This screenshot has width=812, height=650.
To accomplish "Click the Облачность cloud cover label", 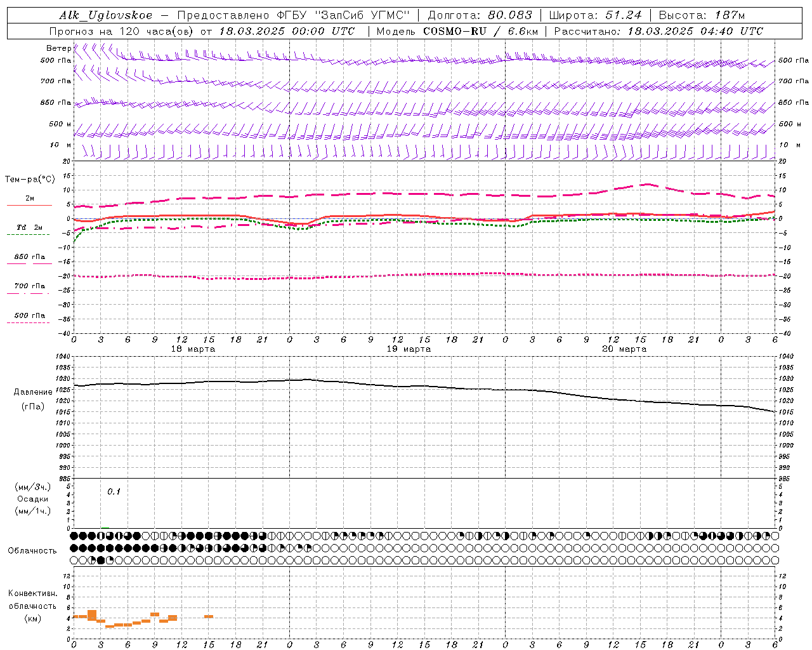I will [x=32, y=551].
